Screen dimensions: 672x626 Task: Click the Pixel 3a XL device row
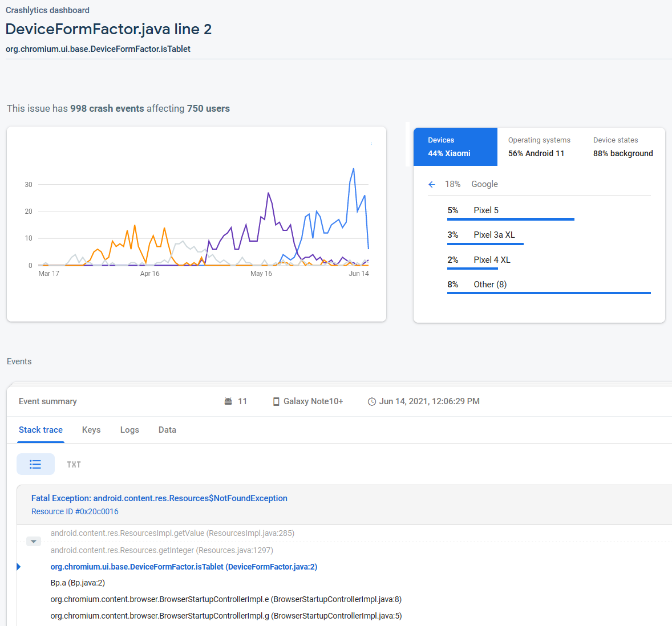coord(494,235)
